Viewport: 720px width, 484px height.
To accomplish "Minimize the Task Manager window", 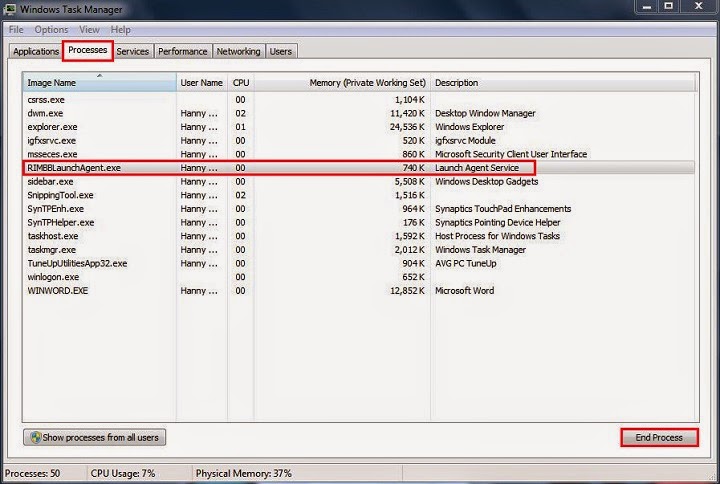I will click(647, 6).
